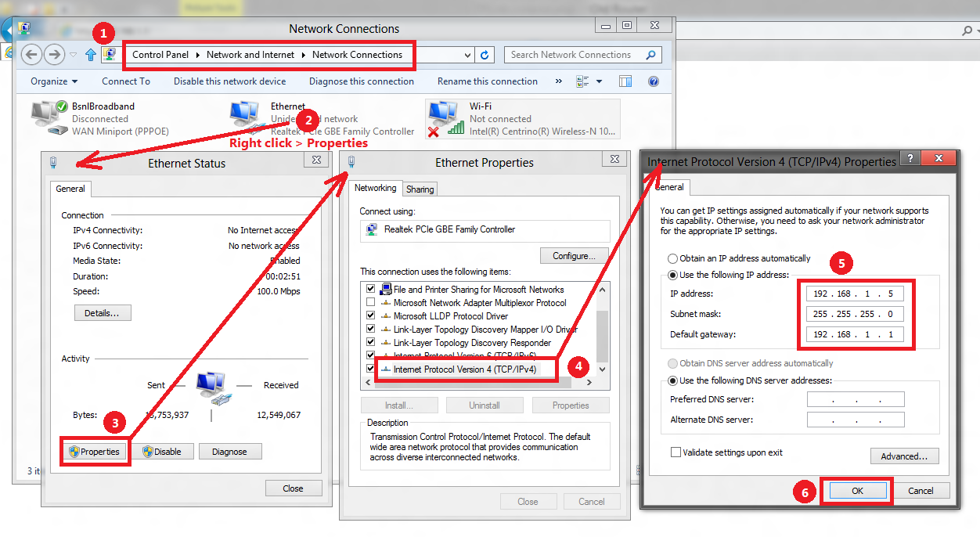980x537 pixels.
Task: Open the recent locations dropdown arrow
Action: click(x=74, y=55)
